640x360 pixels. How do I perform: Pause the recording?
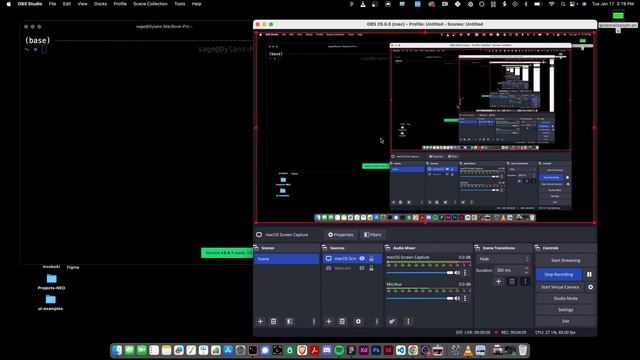(589, 274)
